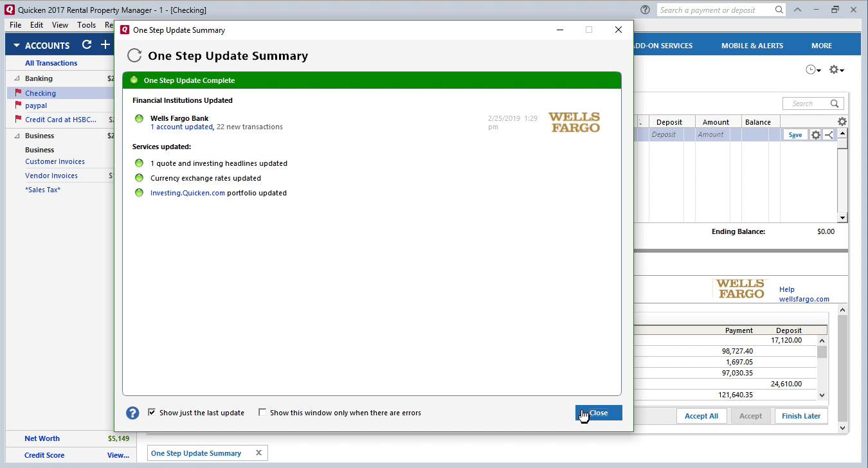
Task: Select the Checking account in sidebar
Action: tap(41, 93)
